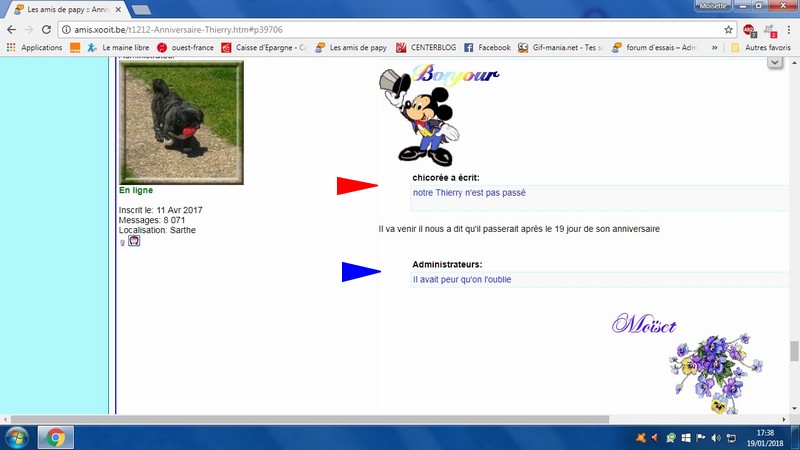The width and height of the screenshot is (800, 450).
Task: Open Avast icon in system tray
Action: 641,438
